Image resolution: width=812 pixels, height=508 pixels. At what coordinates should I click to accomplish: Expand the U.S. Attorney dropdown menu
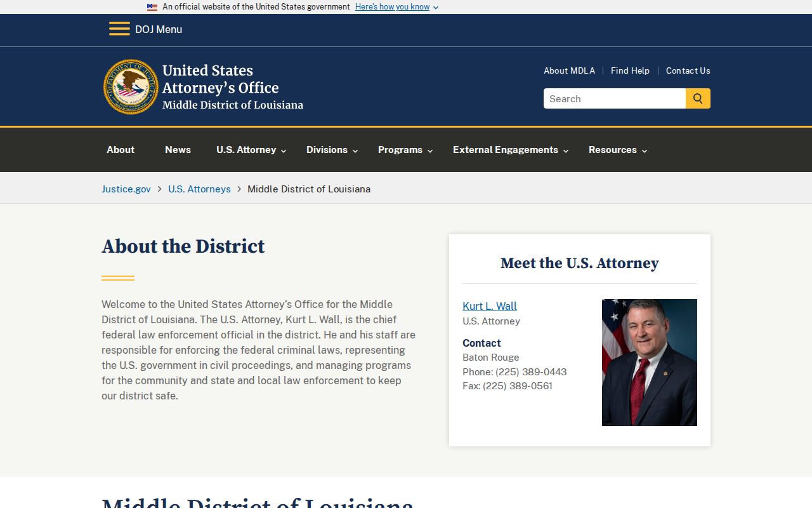tap(251, 150)
